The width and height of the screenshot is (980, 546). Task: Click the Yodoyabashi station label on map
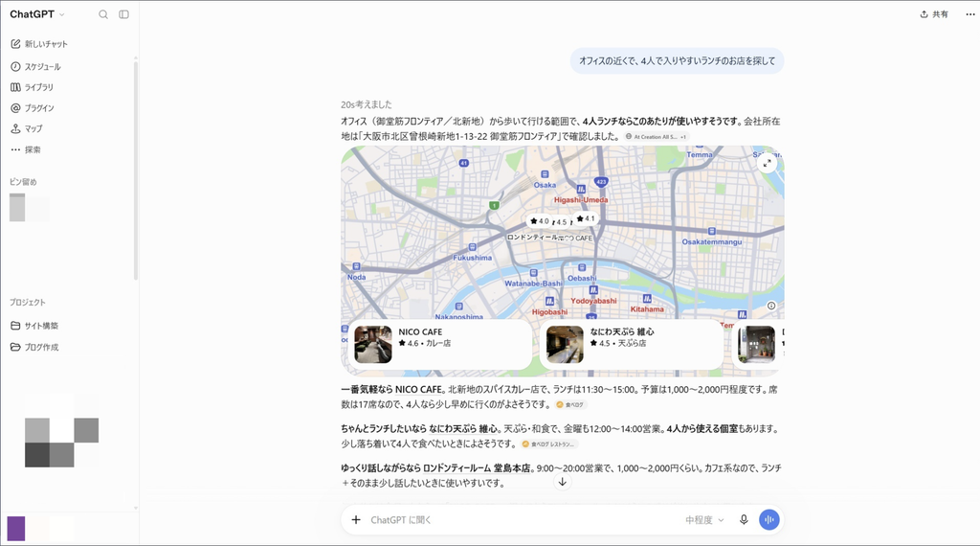click(593, 300)
